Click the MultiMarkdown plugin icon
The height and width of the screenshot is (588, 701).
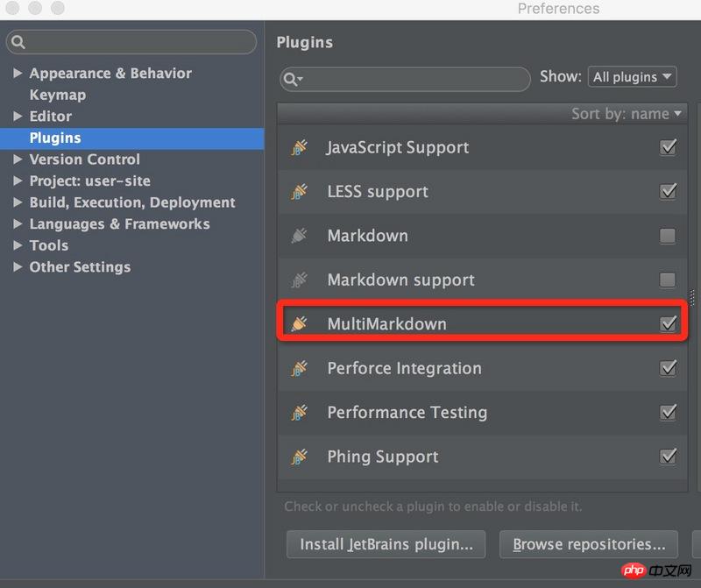point(300,323)
